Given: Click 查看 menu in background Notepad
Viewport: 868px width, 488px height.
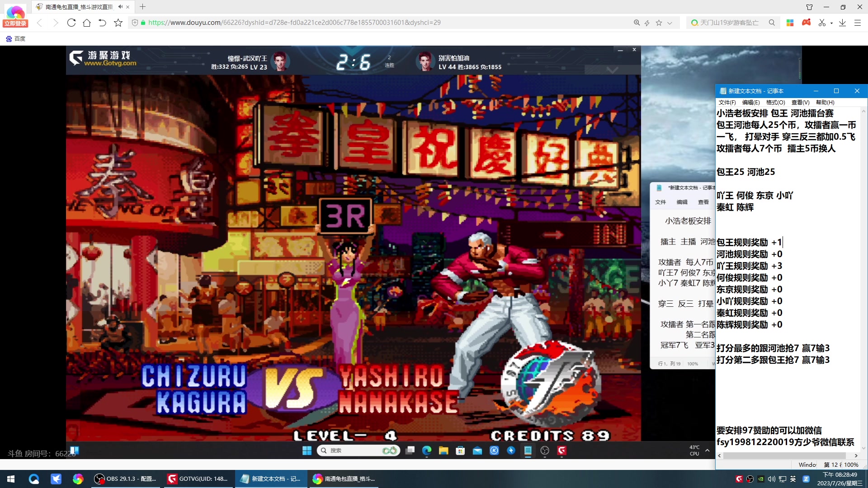Looking at the screenshot, I should [x=703, y=202].
